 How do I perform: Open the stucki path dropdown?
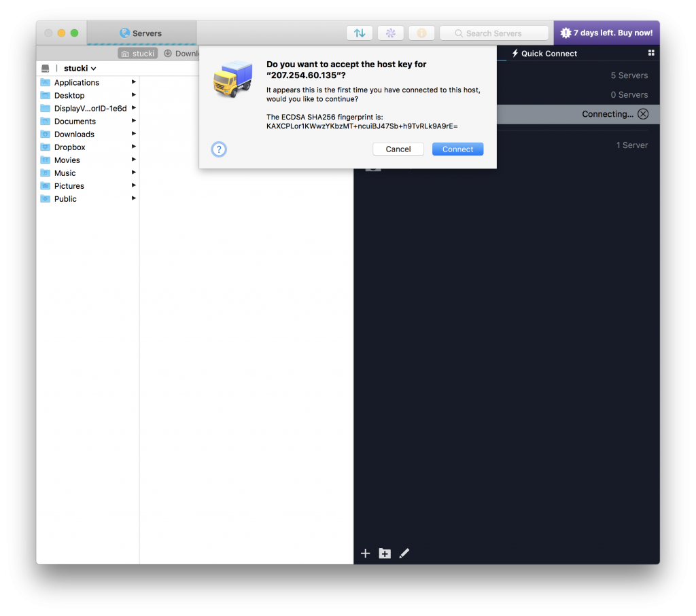[x=80, y=69]
